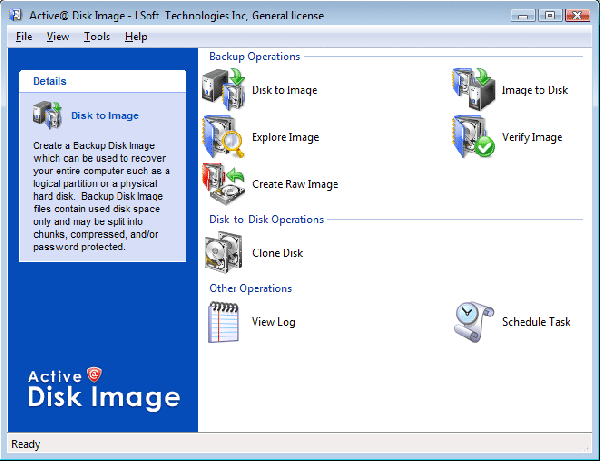Click the Disk to Disk Operations heading

click(x=266, y=220)
